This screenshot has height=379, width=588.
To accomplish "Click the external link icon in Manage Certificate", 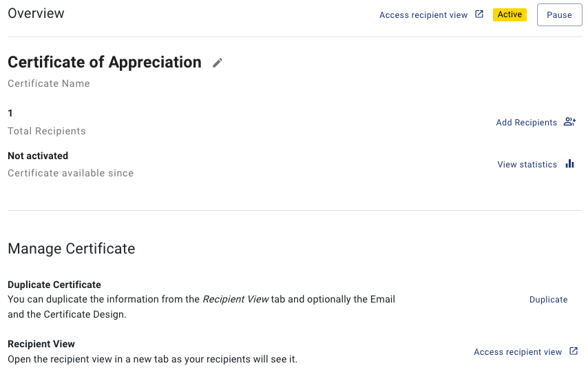I will pyautogui.click(x=574, y=351).
